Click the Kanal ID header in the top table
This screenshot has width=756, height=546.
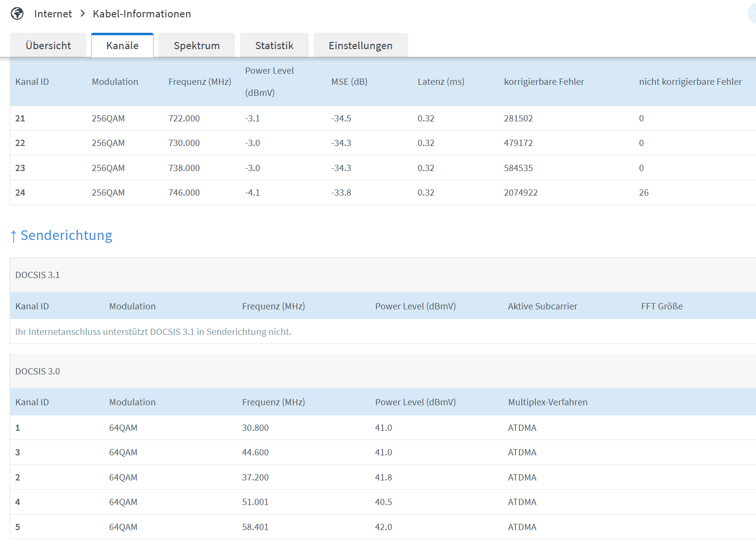(32, 82)
